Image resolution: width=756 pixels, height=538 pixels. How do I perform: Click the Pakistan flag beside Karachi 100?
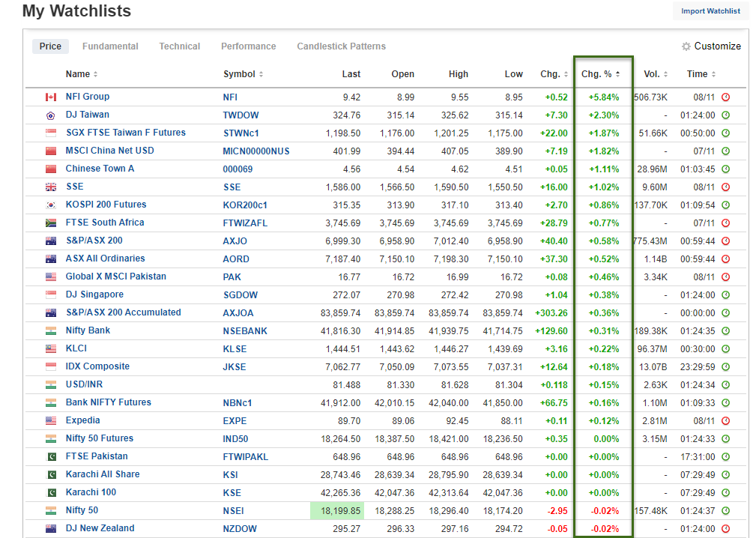click(x=51, y=493)
